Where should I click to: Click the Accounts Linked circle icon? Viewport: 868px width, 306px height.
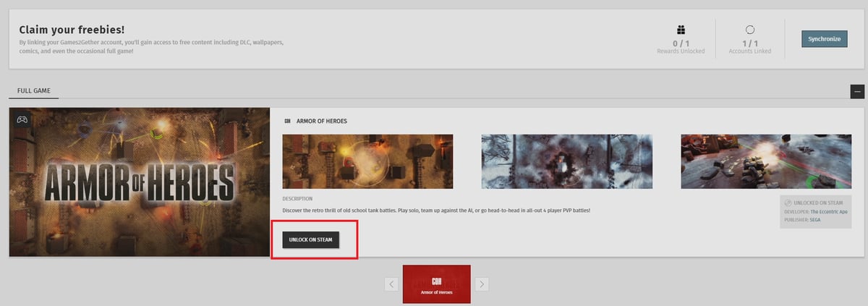coord(750,30)
